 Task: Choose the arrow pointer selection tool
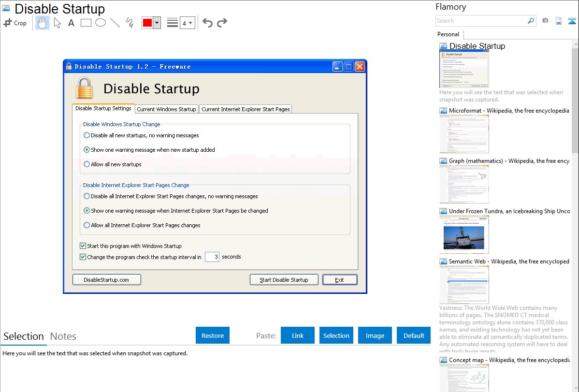(57, 23)
